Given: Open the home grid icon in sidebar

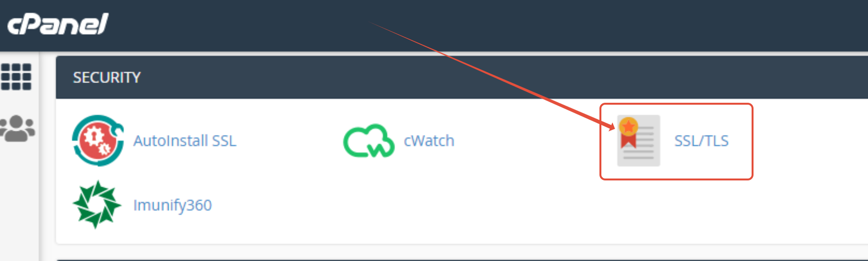Looking at the screenshot, I should click(16, 77).
